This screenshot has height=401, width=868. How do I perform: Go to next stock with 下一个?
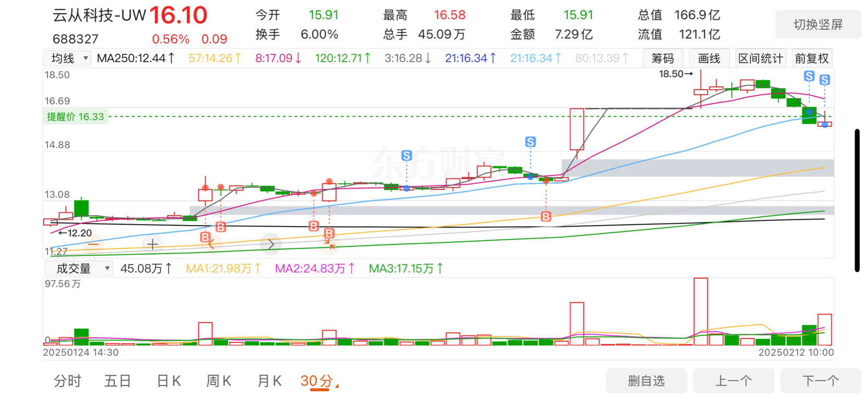821,381
